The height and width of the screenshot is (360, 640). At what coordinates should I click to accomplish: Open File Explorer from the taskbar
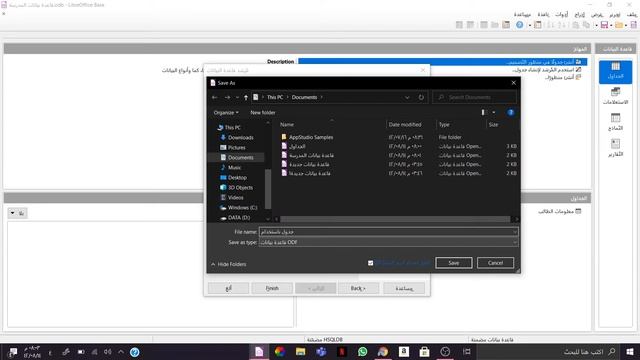[300, 351]
